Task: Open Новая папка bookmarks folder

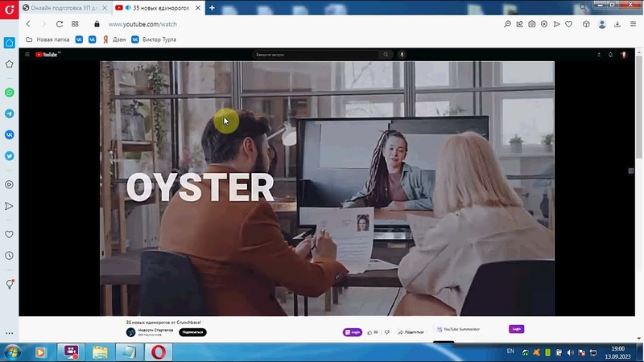Action: pyautogui.click(x=47, y=39)
